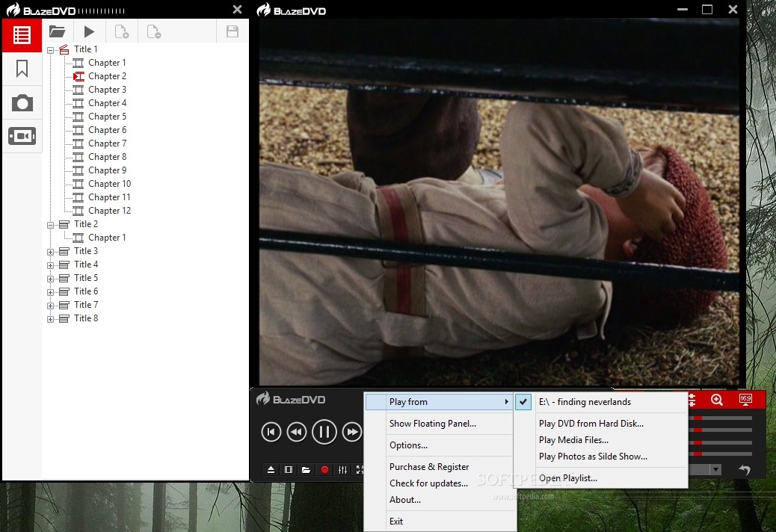Maximize the BlazeDVD video window
This screenshot has height=532, width=776.
point(707,10)
